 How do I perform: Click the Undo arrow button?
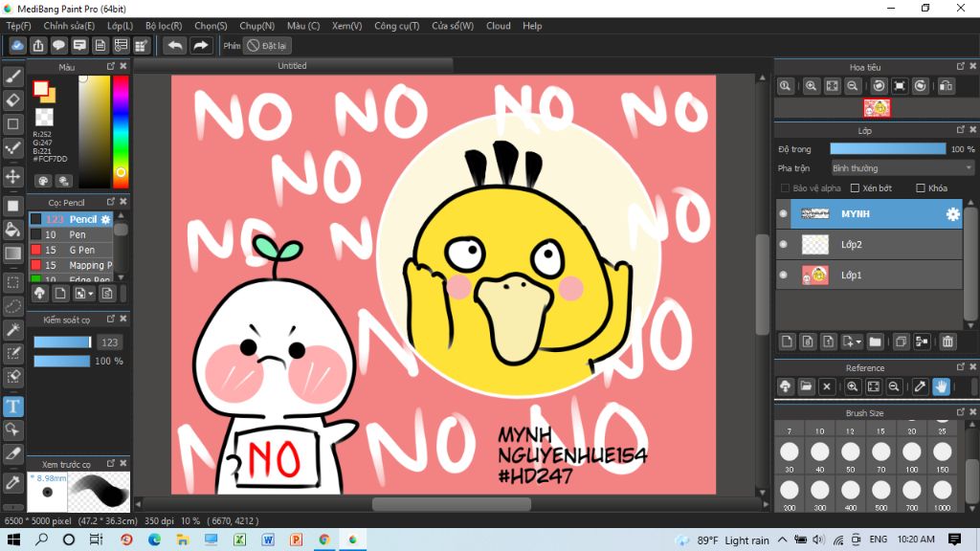175,46
